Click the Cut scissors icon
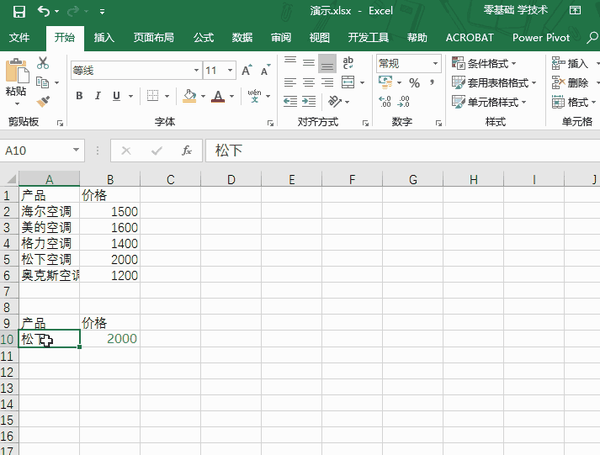This screenshot has height=455, width=600. (43, 63)
